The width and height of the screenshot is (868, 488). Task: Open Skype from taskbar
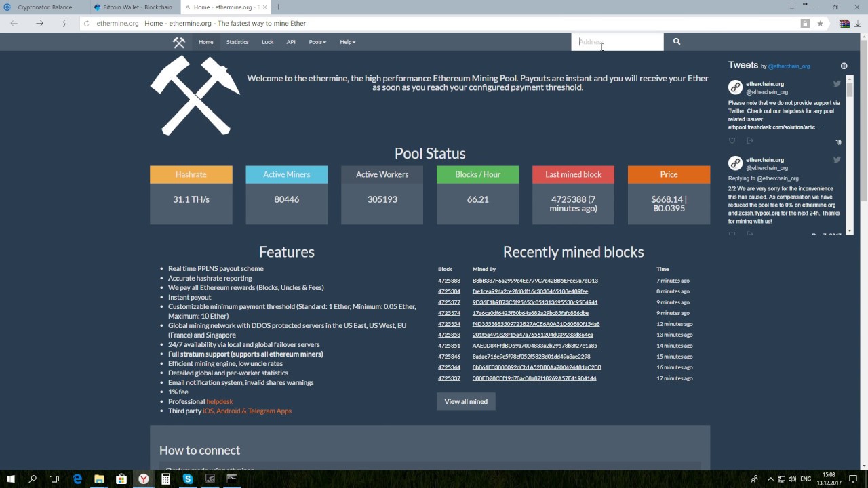coord(188,479)
